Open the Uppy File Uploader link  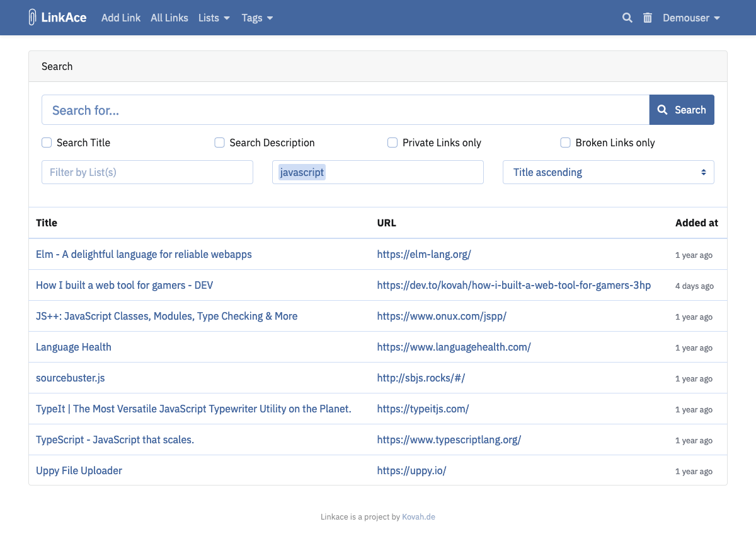[x=79, y=470]
